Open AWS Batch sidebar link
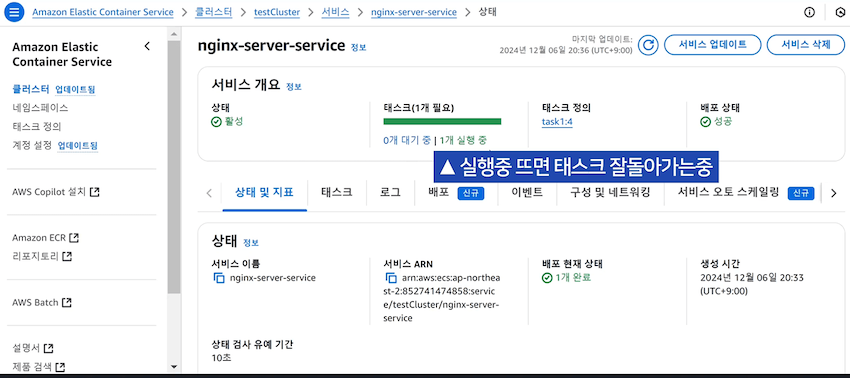This screenshot has width=850, height=378. [35, 302]
